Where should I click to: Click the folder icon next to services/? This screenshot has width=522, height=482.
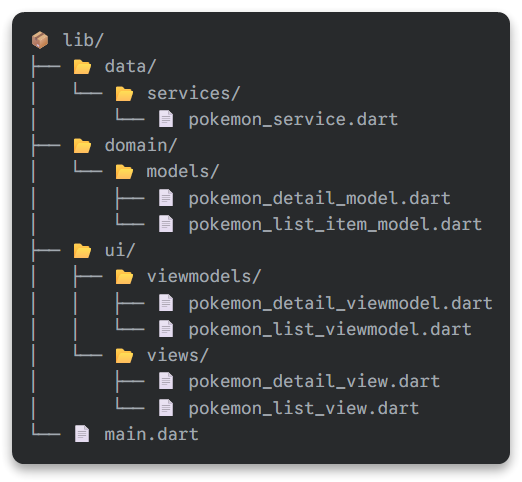tap(124, 93)
